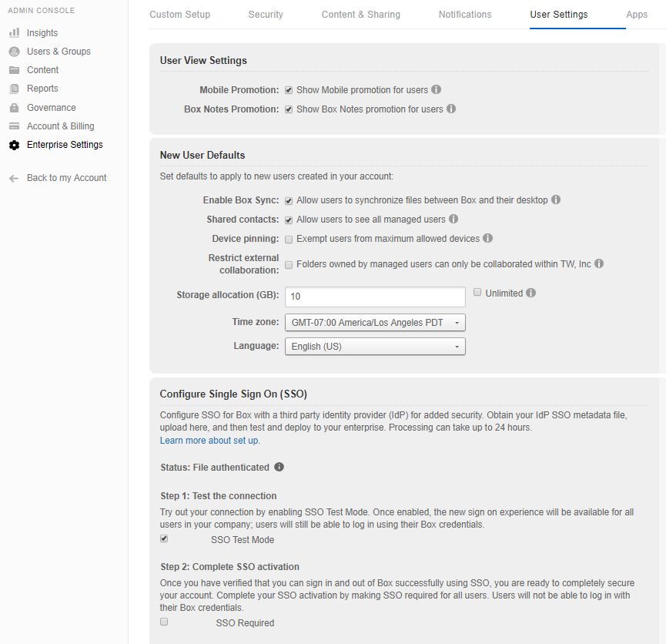Click Learn more about set up link
The height and width of the screenshot is (644, 666).
point(210,441)
